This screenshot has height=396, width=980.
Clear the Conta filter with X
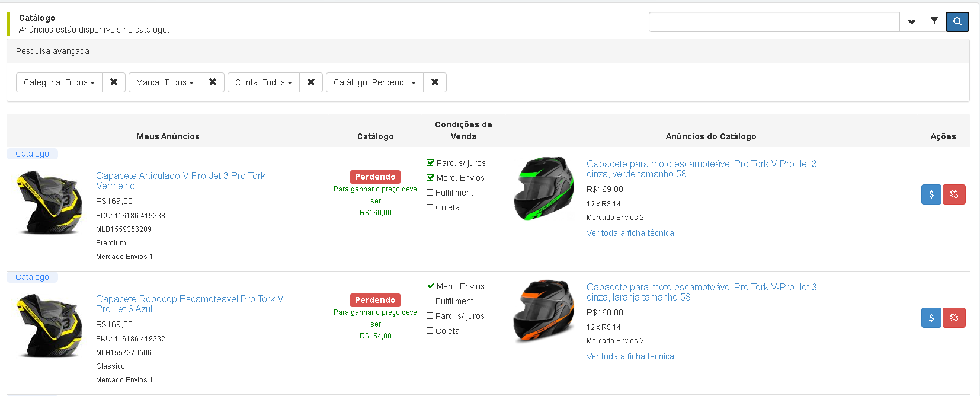click(x=311, y=82)
